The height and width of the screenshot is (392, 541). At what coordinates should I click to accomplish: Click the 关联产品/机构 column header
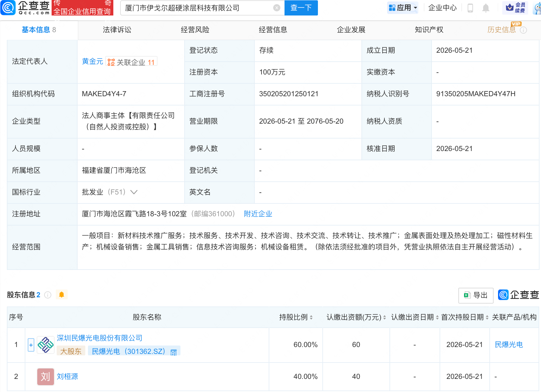[x=514, y=317]
